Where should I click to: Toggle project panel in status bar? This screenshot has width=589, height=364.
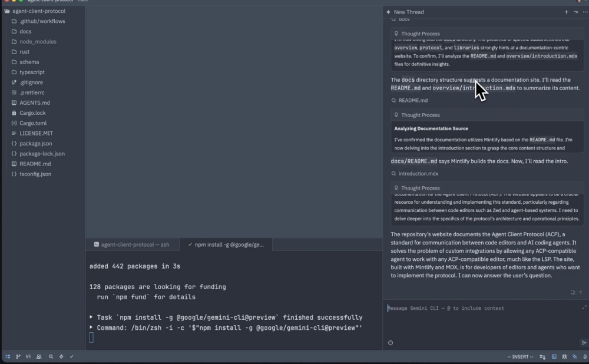tap(8, 356)
